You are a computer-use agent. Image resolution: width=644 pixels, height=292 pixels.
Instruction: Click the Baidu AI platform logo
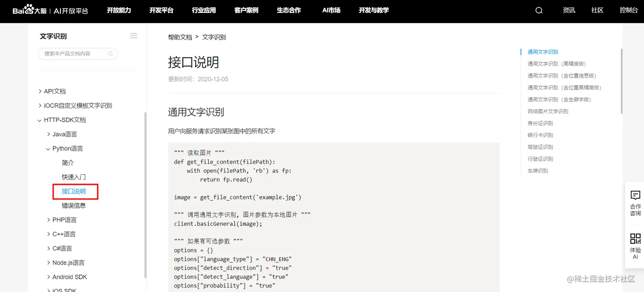(50, 10)
